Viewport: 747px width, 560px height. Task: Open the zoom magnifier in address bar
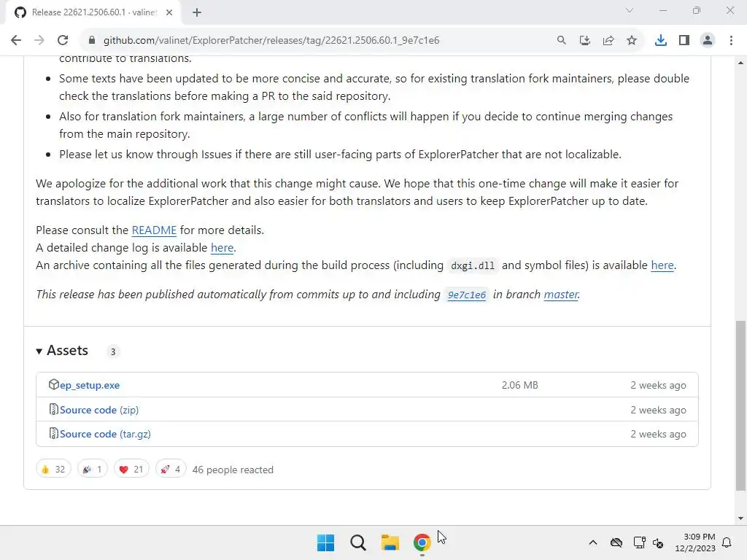pyautogui.click(x=561, y=40)
